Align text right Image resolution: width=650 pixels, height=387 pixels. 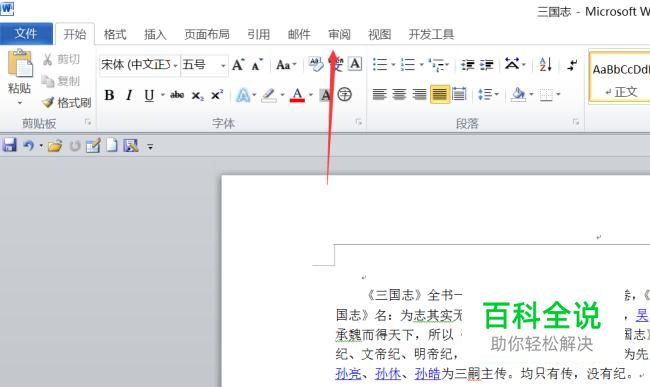(419, 95)
